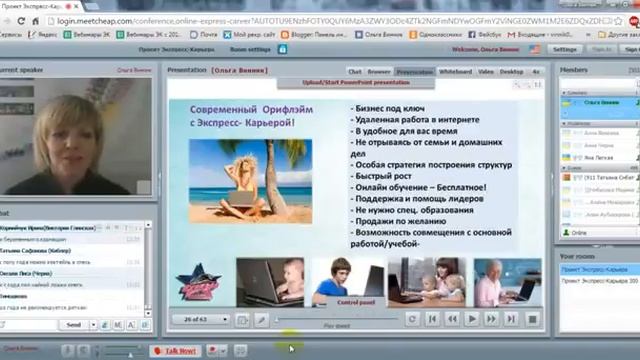Image resolution: width=640 pixels, height=360 pixels.
Task: Click the reload slide icon
Action: 412,319
